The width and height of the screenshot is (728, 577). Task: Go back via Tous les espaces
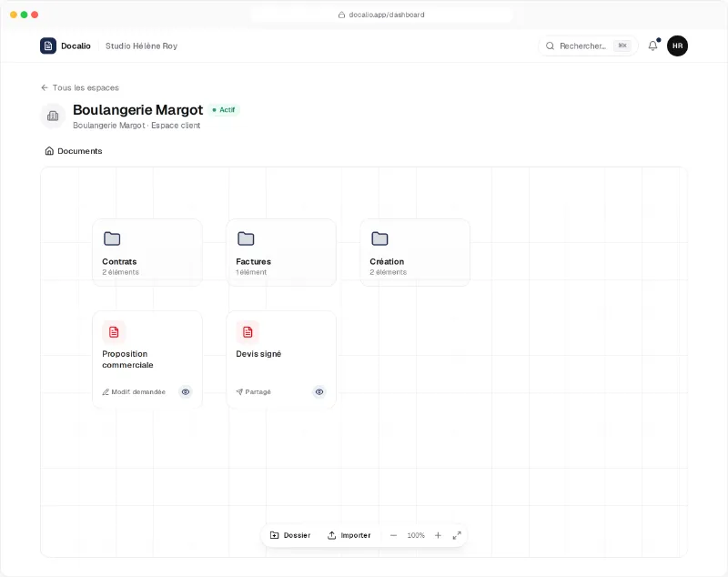coord(86,87)
